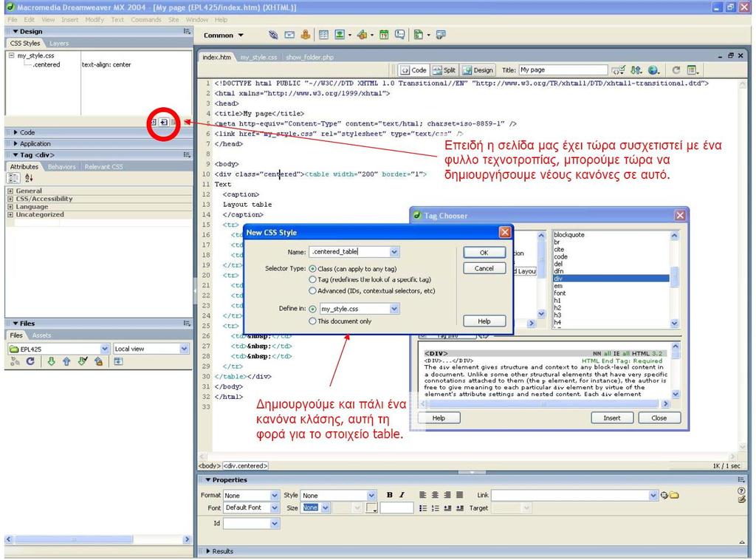Click the unordered list button in Properties

pos(423,508)
